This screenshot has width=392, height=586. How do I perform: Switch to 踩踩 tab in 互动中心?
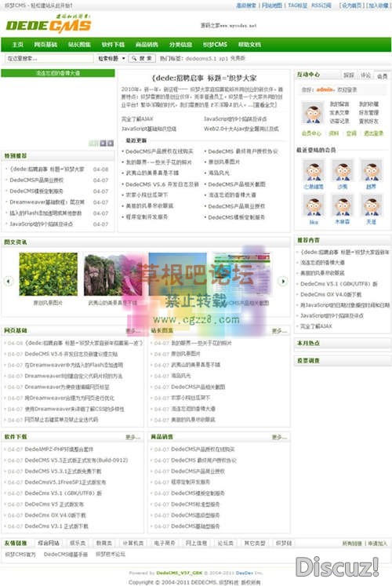pyautogui.click(x=349, y=75)
